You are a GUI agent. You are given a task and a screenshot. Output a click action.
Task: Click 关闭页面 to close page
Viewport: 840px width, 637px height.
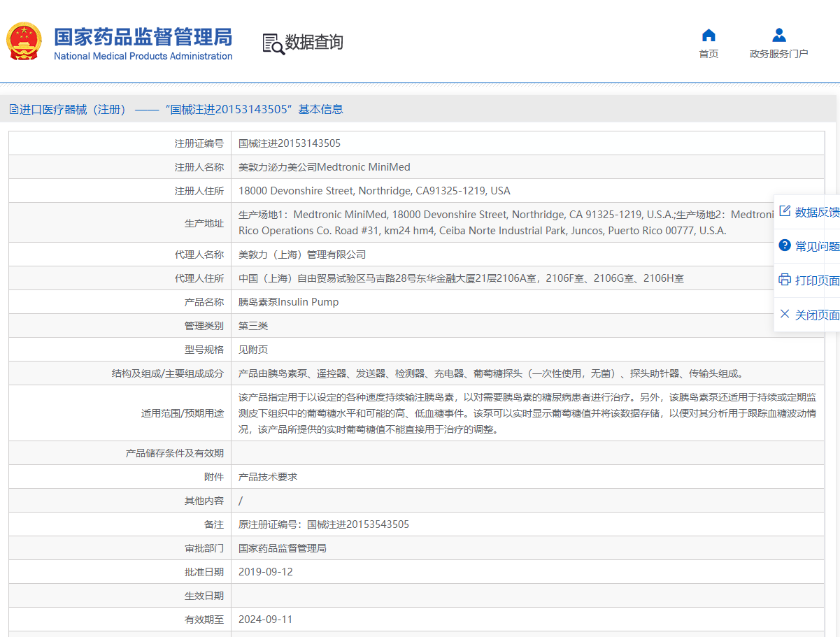point(809,315)
